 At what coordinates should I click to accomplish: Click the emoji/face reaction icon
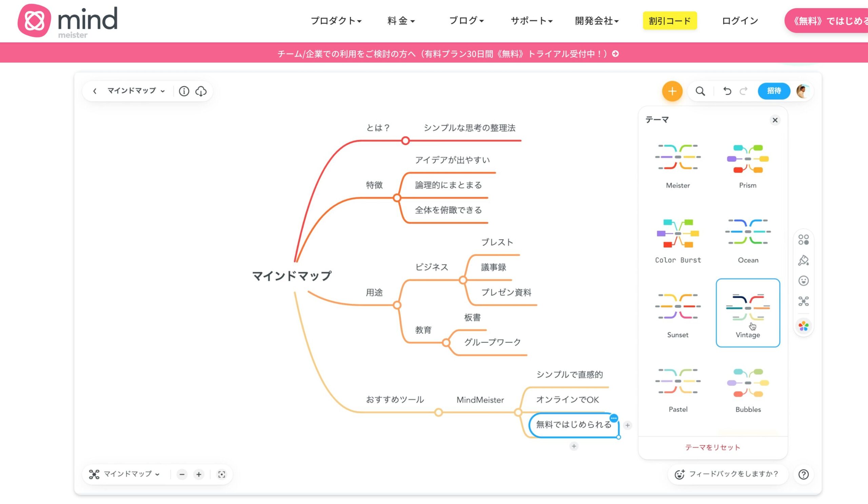tap(804, 281)
